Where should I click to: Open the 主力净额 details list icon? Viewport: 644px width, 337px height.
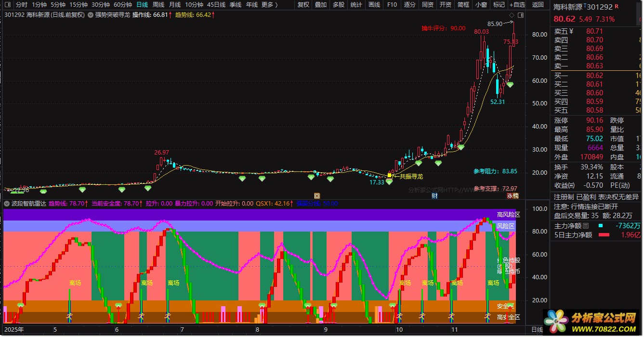pyautogui.click(x=586, y=226)
